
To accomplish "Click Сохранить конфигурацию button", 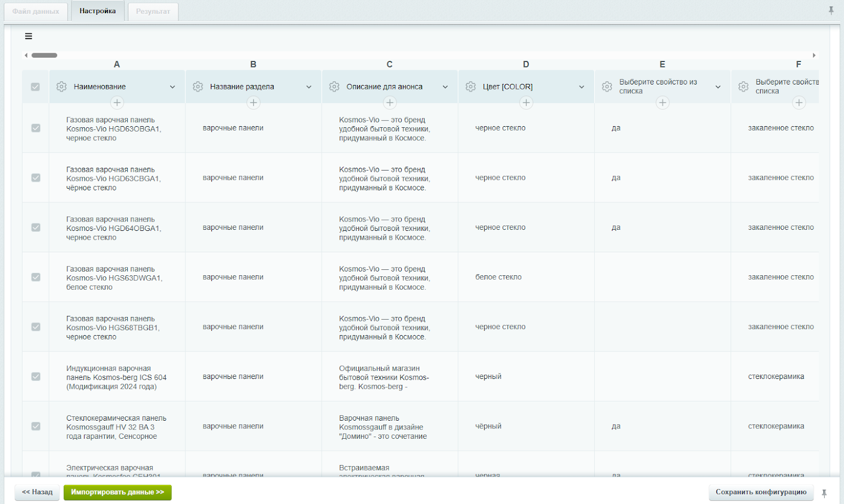I will click(761, 492).
